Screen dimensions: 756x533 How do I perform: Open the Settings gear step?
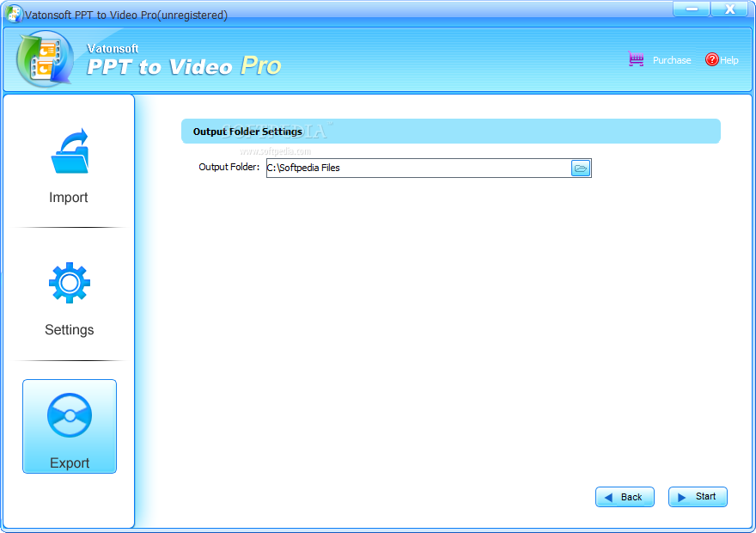click(69, 298)
